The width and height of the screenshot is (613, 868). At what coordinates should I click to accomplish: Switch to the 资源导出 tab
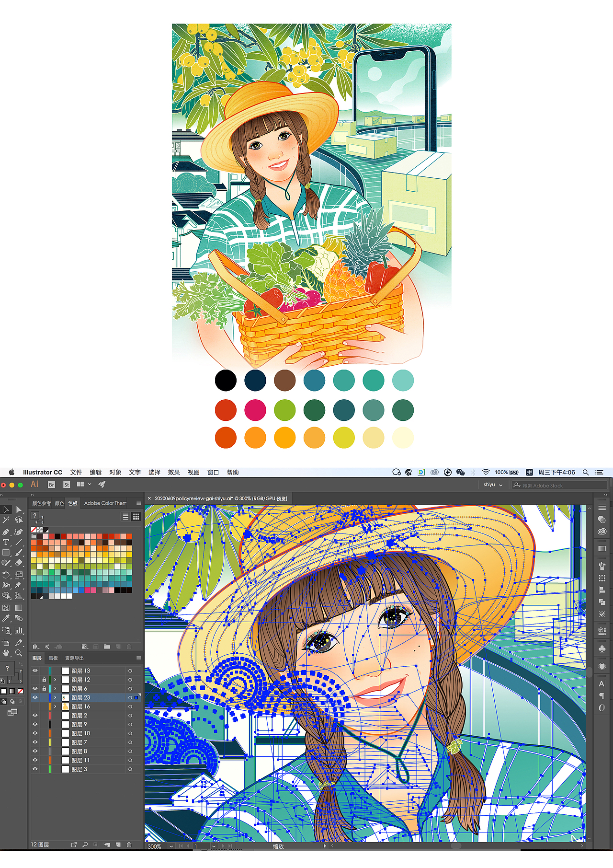point(74,658)
